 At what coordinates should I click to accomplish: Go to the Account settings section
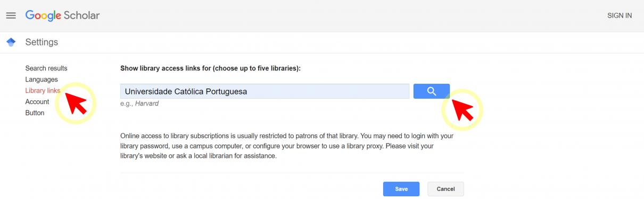37,102
